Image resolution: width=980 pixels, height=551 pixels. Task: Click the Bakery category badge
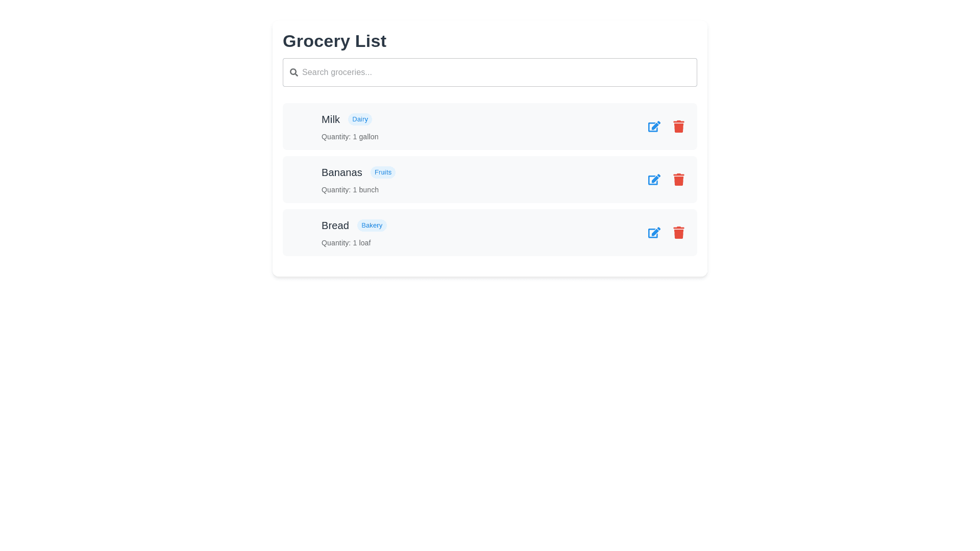[x=372, y=226]
